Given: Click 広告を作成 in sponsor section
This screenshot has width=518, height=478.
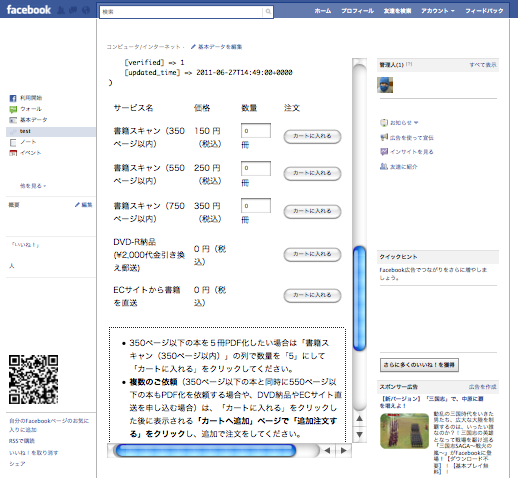Looking at the screenshot, I should (x=482, y=387).
